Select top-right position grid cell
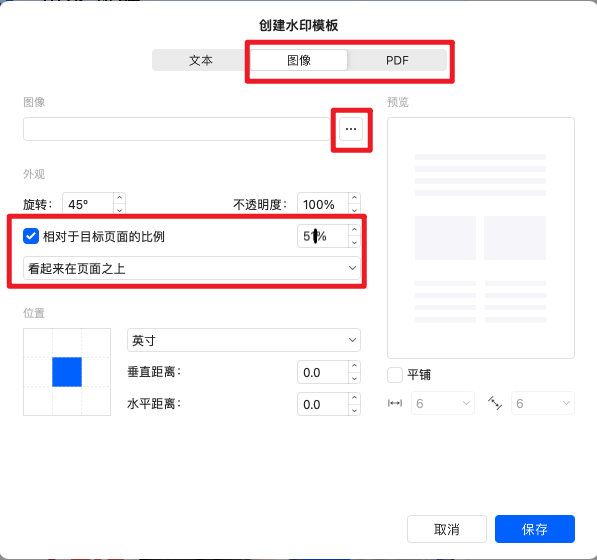 [96, 343]
